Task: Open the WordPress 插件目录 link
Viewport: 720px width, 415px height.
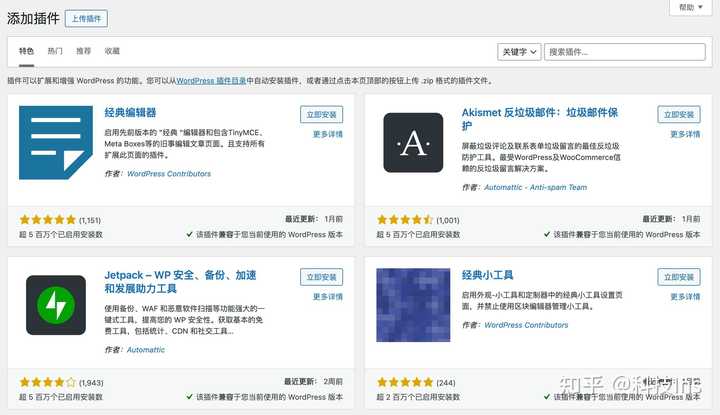Action: [x=211, y=81]
